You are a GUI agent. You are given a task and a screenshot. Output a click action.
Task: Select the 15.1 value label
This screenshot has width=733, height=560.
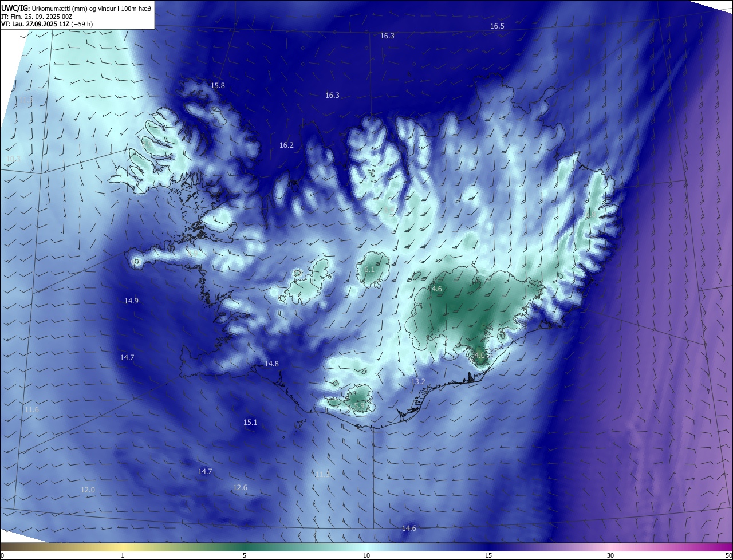pyautogui.click(x=250, y=423)
